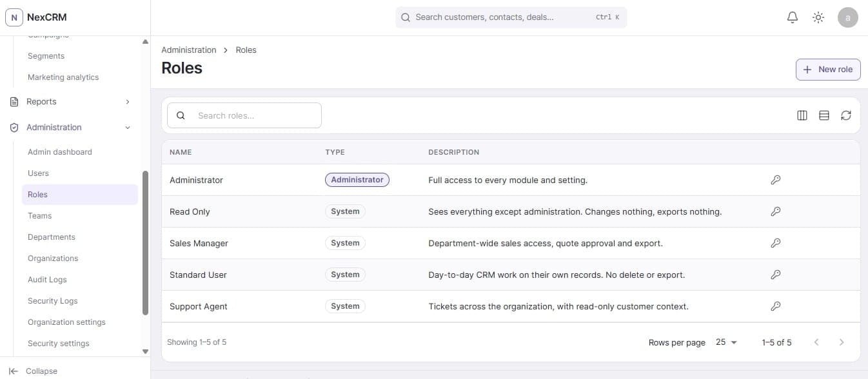This screenshot has height=379, width=868.
Task: Click the NexCRM logo icon
Action: point(14,17)
